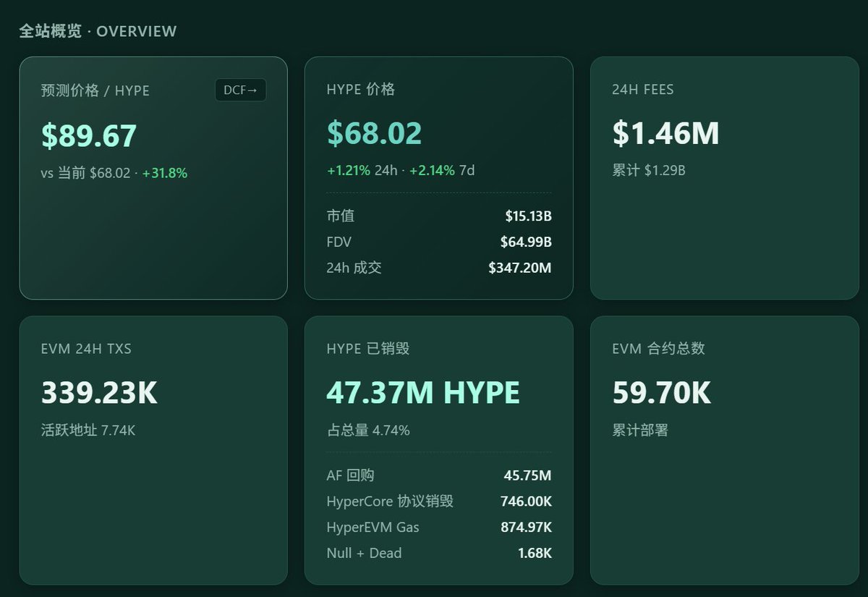
Task: Click the 24h 成交 row label
Action: 354,268
